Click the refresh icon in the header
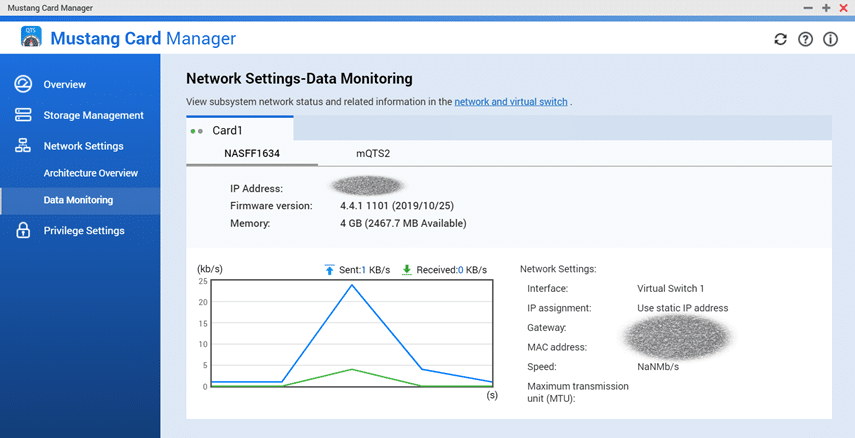 [x=780, y=39]
